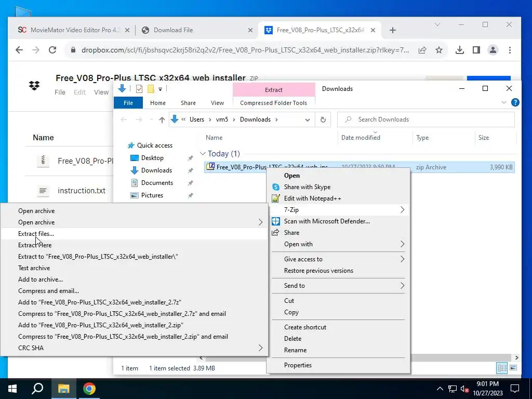Switch to the Home ribbon tab
Viewport: 532px width, 399px height.
coord(158,103)
